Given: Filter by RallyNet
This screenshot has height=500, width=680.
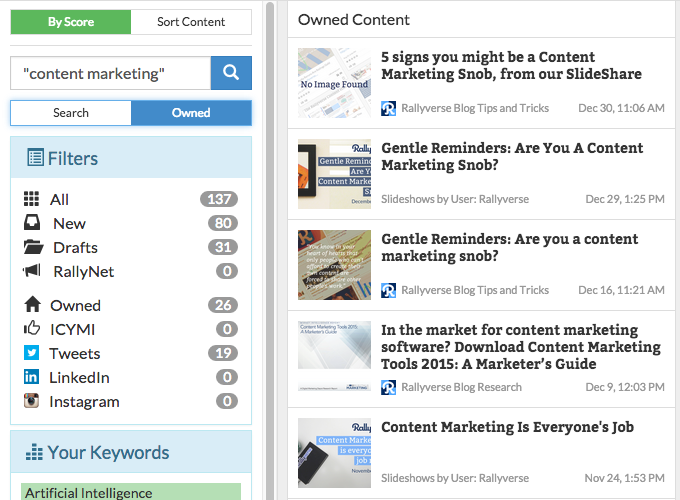Looking at the screenshot, I should 84,271.
